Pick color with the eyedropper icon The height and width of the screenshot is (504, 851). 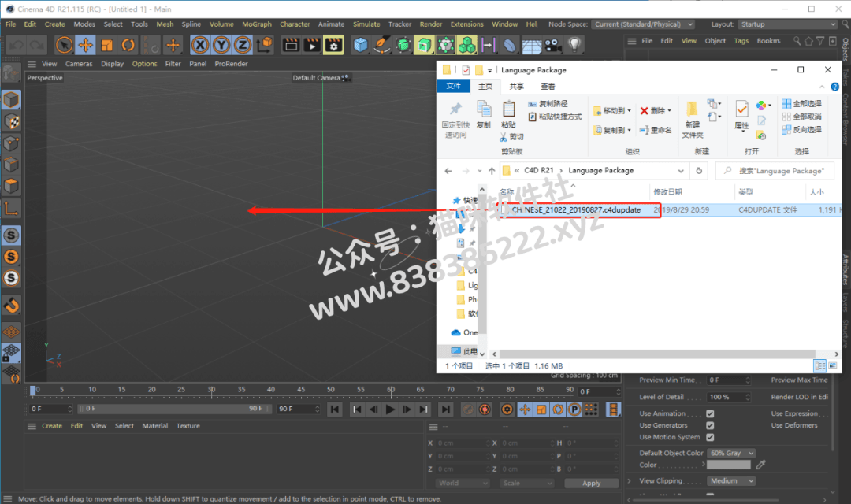[761, 465]
